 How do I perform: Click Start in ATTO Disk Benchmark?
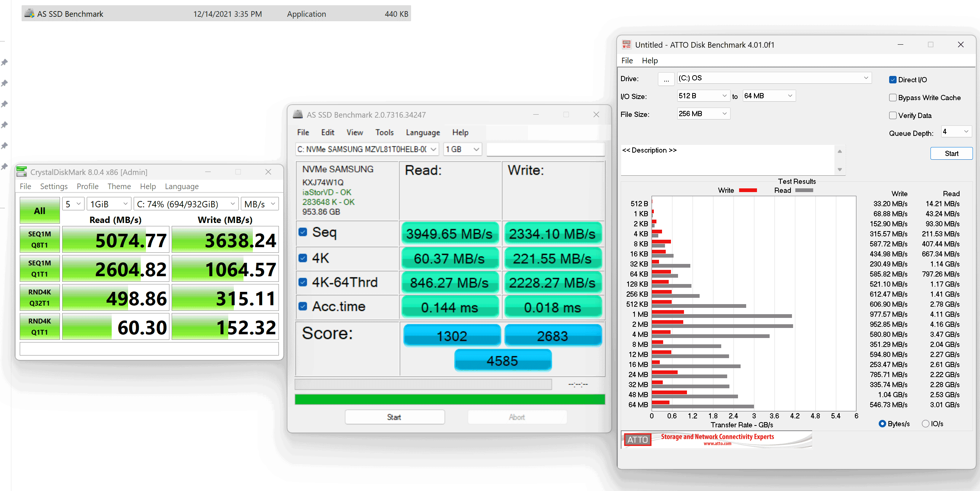coord(951,153)
